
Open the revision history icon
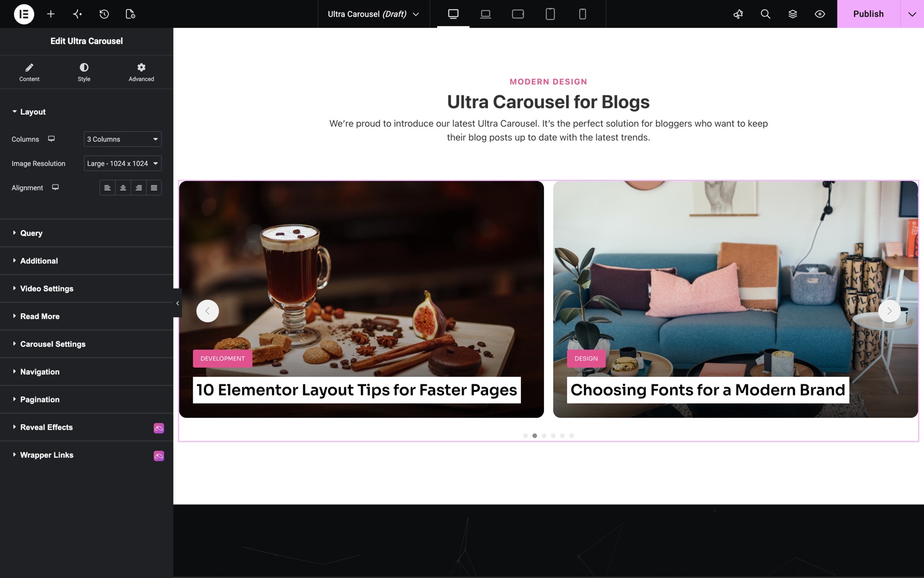coord(104,14)
